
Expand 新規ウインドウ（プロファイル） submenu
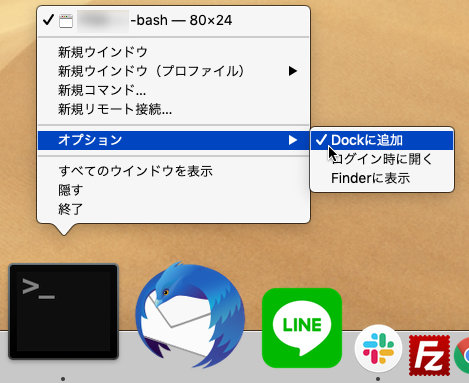[x=173, y=71]
